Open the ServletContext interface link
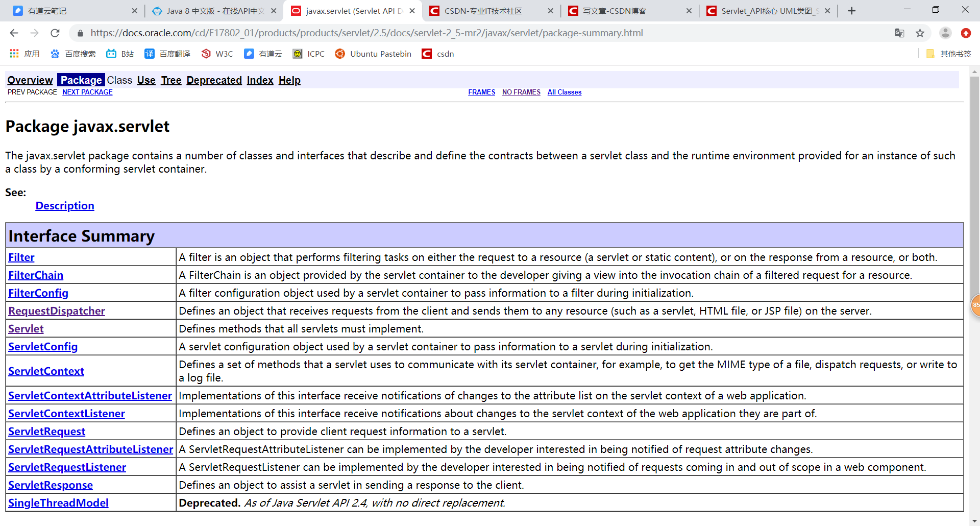 (x=46, y=371)
